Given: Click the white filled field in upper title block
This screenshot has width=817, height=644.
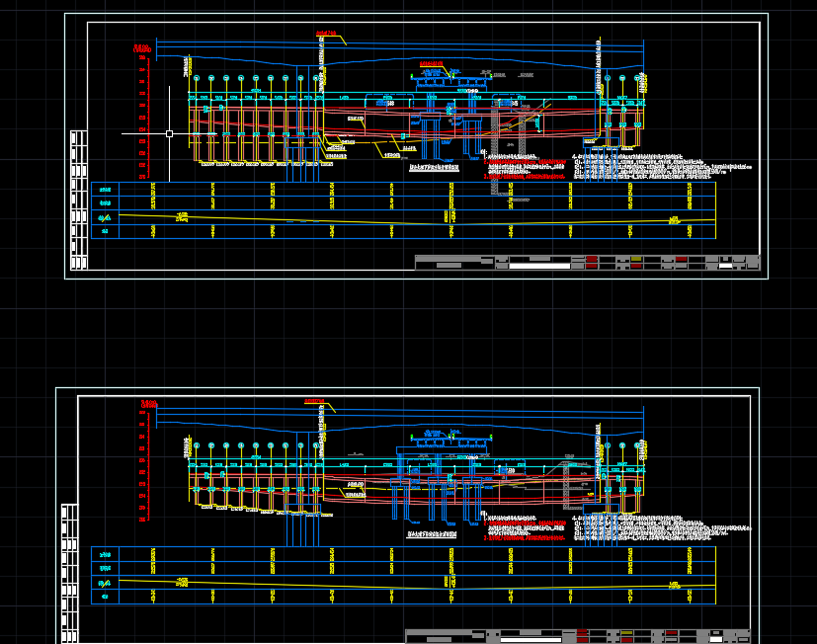Looking at the screenshot, I should click(539, 266).
